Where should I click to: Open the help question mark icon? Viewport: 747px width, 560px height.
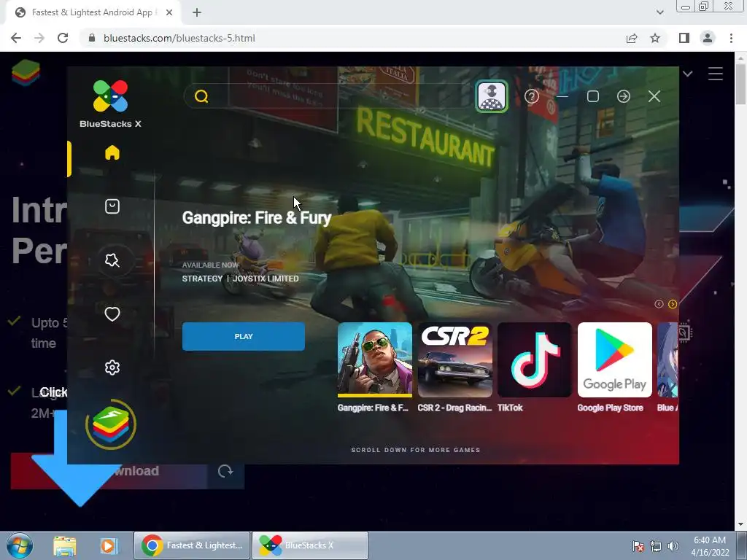pos(532,97)
